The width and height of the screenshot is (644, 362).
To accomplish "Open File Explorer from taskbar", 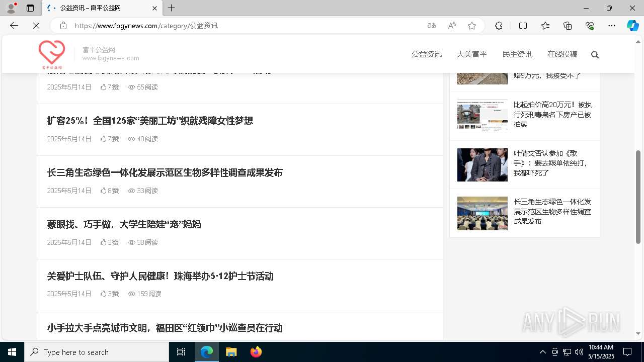I will (231, 352).
